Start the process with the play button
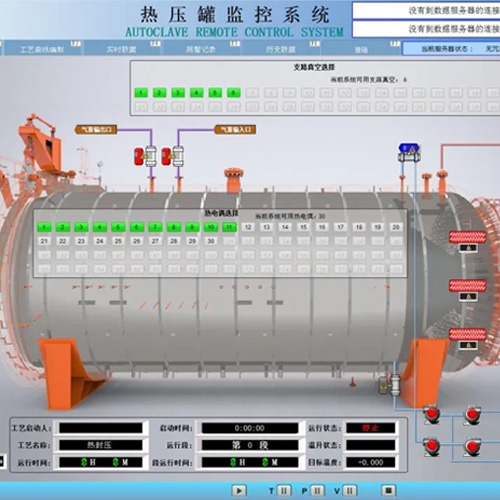 [239, 491]
